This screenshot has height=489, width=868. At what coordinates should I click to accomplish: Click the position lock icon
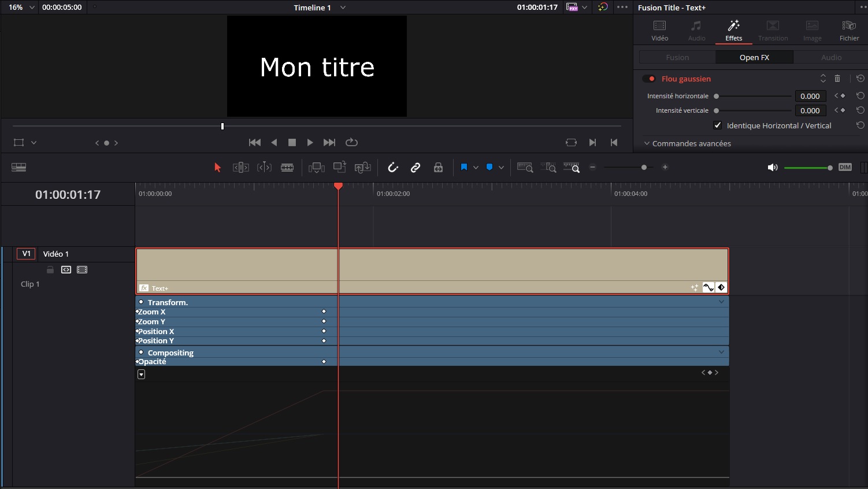439,168
